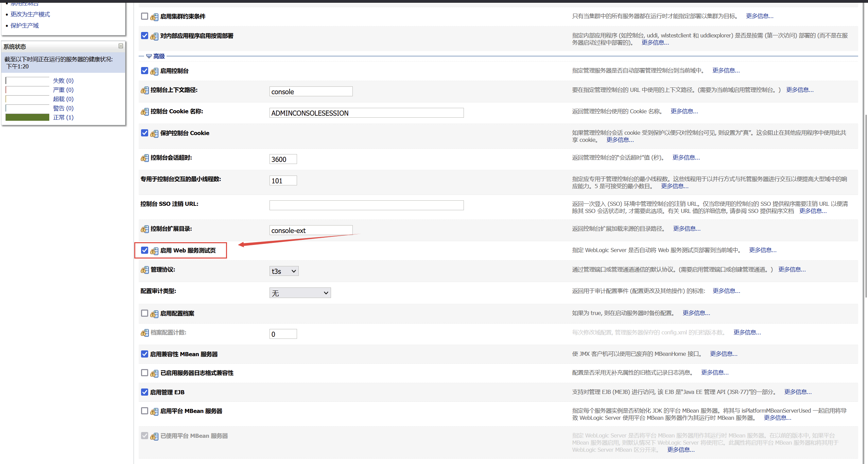Viewport: 868px width, 464px height.
Task: Check 启用平台 MBean 服务器 checkbox
Action: tap(144, 411)
